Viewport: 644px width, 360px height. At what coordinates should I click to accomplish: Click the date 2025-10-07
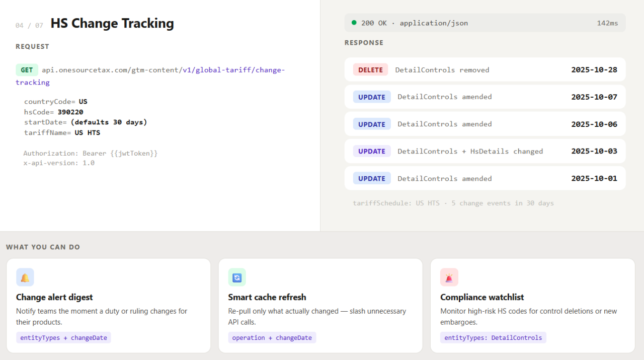point(594,97)
